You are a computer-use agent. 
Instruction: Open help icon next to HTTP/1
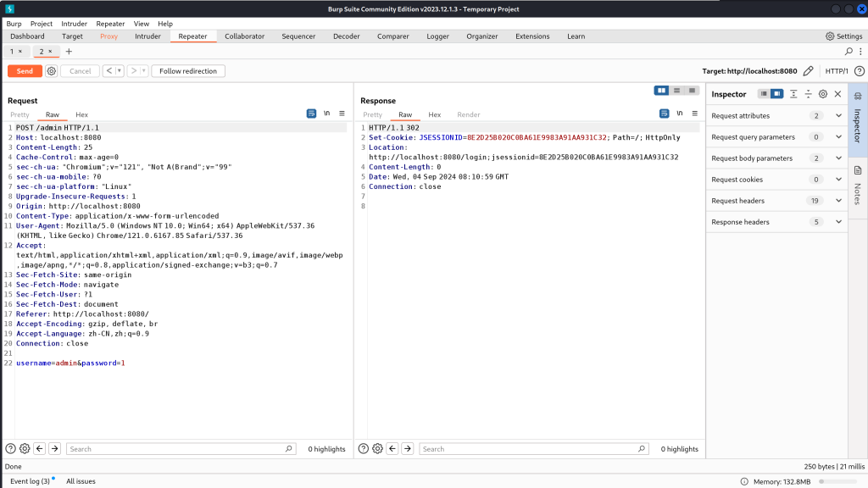(x=860, y=71)
